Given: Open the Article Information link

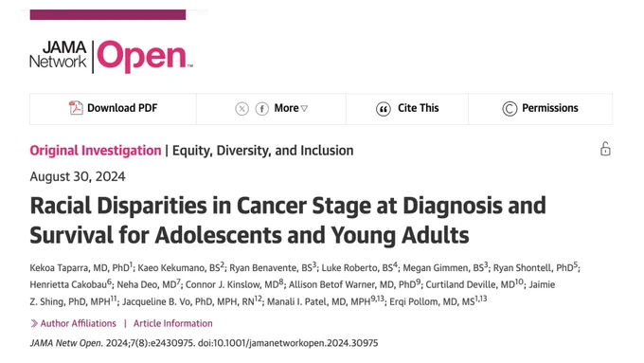Looking at the screenshot, I should click(x=173, y=323).
